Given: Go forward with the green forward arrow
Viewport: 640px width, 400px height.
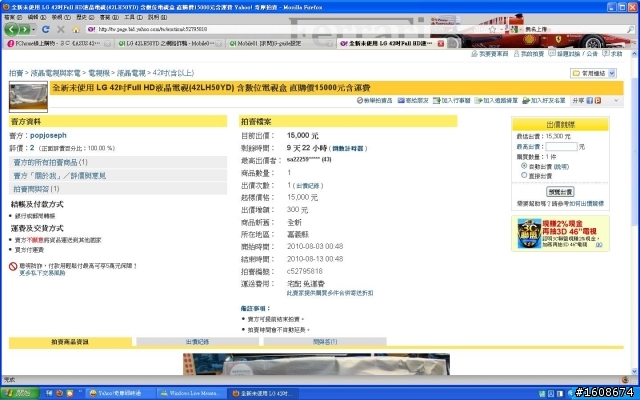Looking at the screenshot, I should pyautogui.click(x=24, y=29).
